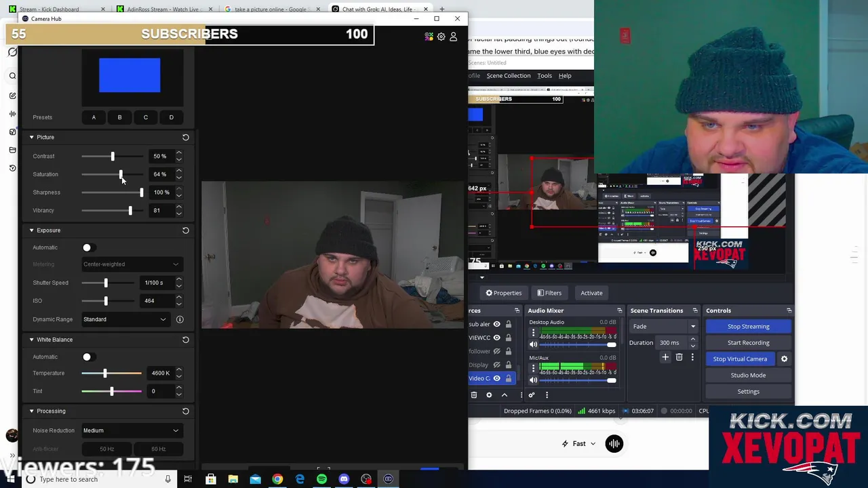Screen dimensions: 868x488
Task: Open Camera Hub account profile icon
Action: point(453,37)
